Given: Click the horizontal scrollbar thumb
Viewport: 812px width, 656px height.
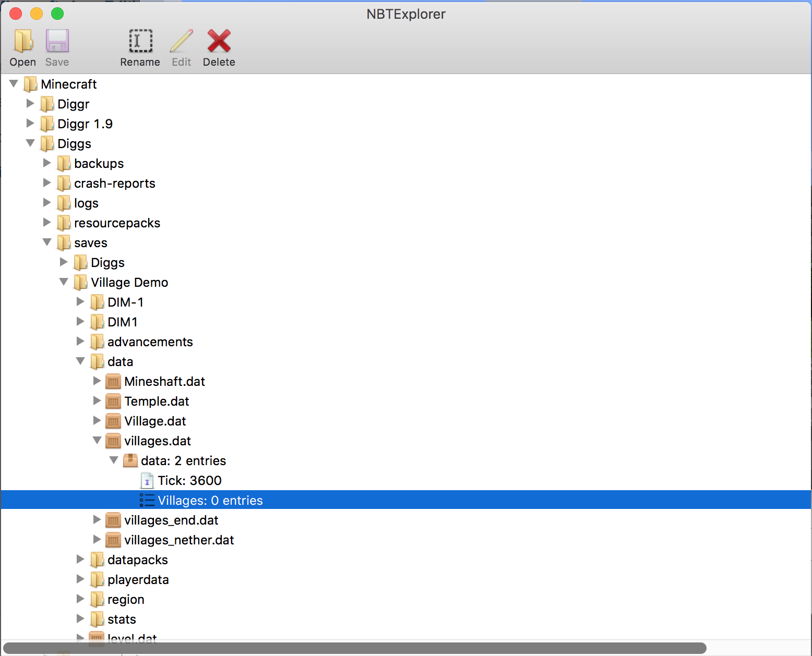Looking at the screenshot, I should (x=355, y=648).
